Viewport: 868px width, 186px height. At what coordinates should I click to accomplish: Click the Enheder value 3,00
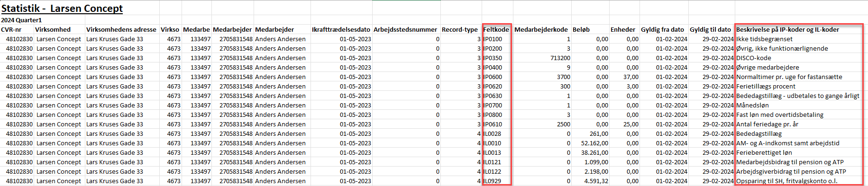(x=632, y=86)
